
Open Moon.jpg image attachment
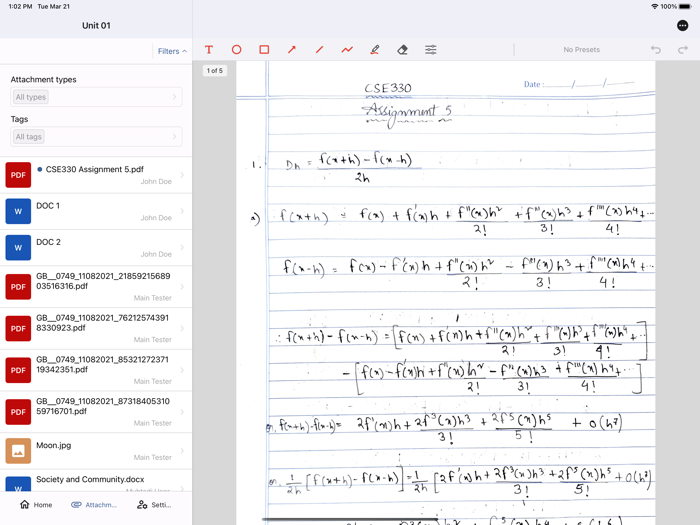pyautogui.click(x=96, y=451)
